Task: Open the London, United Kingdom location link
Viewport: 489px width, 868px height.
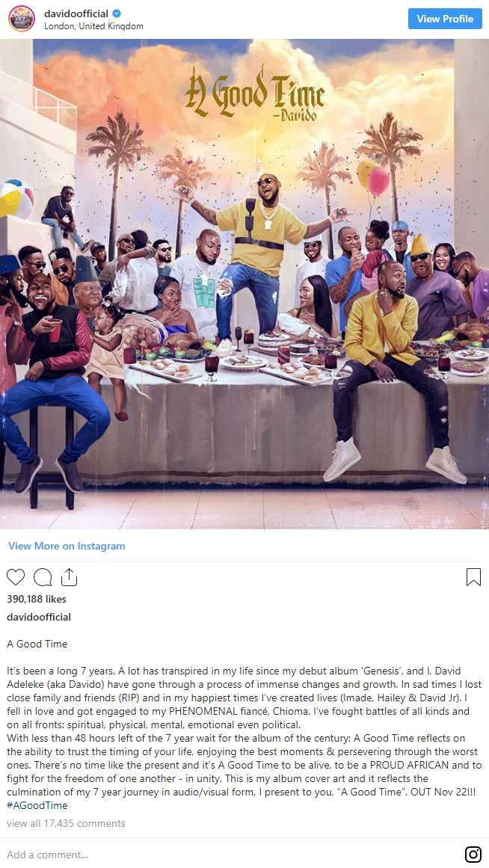Action: (93, 26)
